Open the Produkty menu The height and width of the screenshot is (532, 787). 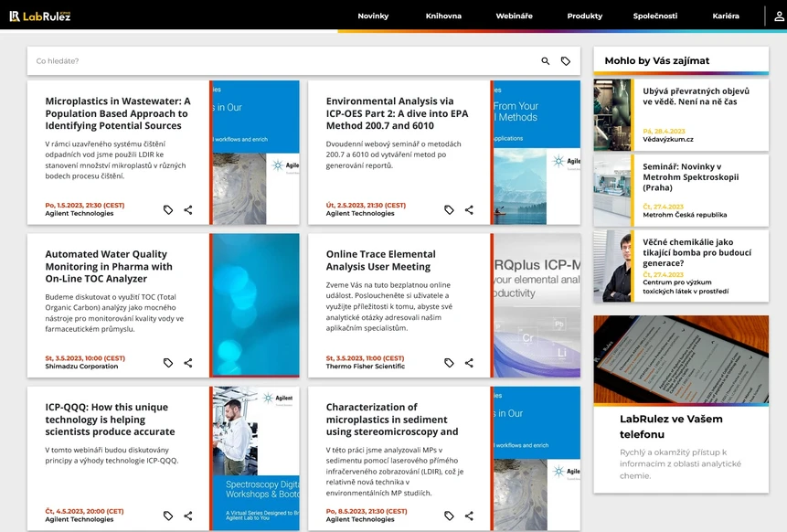click(585, 16)
